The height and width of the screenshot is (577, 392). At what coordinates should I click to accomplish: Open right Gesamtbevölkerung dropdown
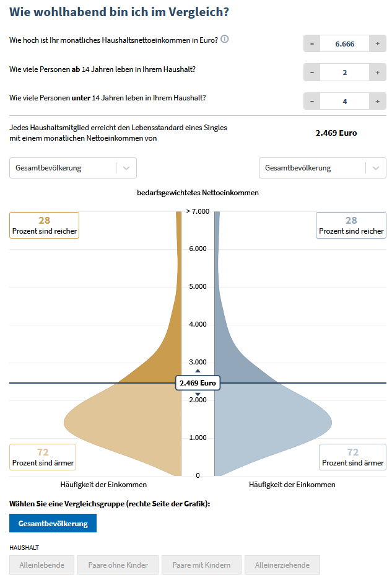(322, 168)
